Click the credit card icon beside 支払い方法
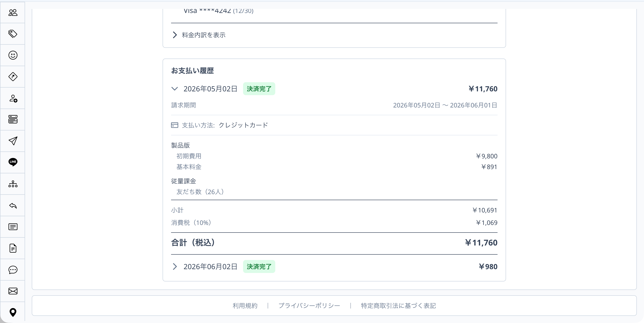The width and height of the screenshot is (644, 323). pyautogui.click(x=174, y=125)
